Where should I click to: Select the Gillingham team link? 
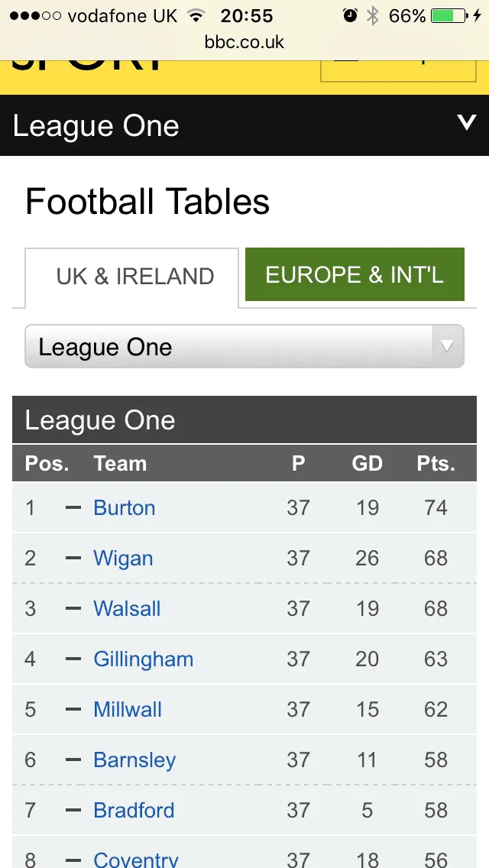coord(143,659)
